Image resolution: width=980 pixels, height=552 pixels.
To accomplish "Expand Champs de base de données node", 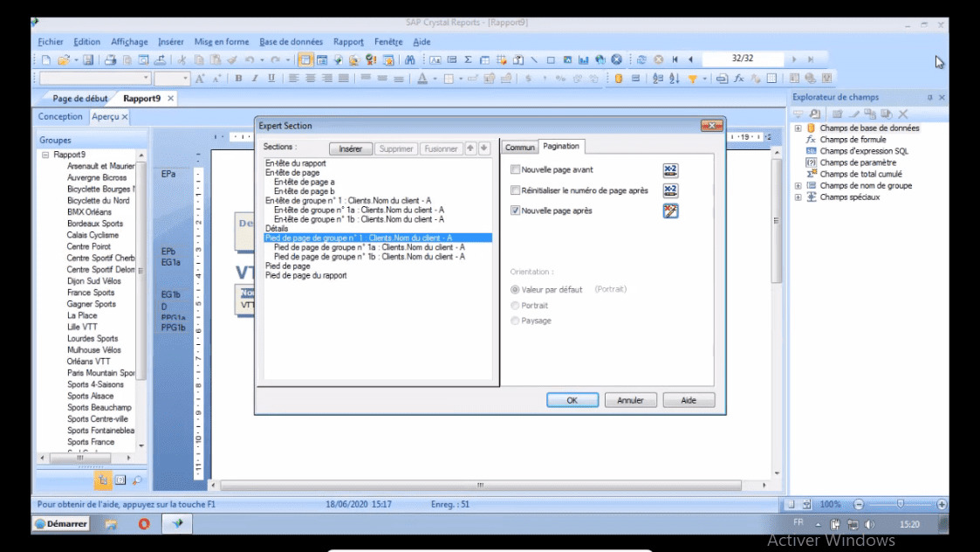I will pos(798,128).
